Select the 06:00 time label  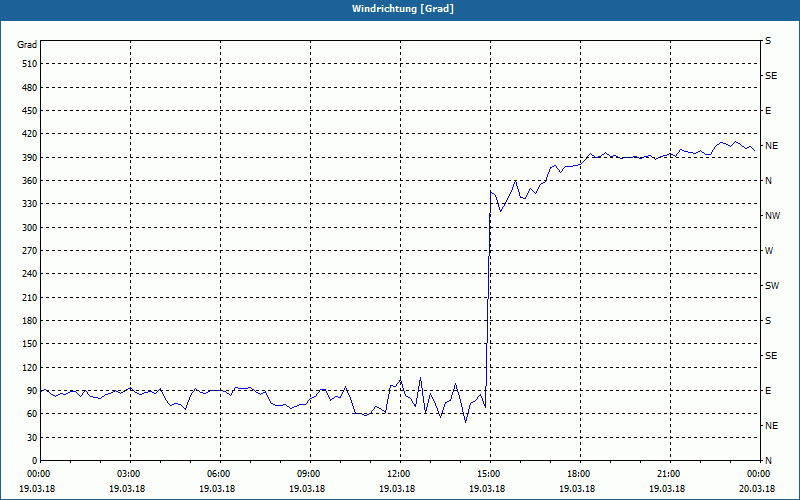tap(220, 474)
